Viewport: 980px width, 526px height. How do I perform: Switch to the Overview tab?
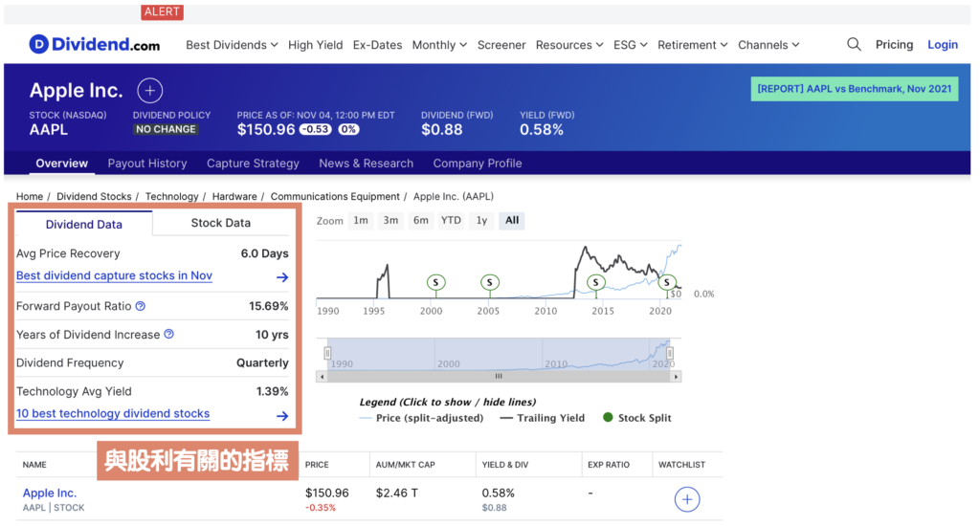(x=62, y=163)
